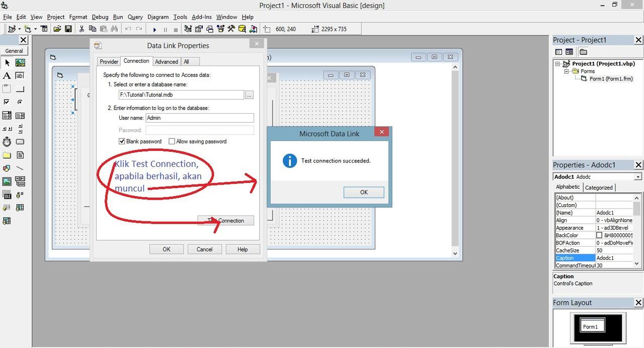Click OK in Data Link Properties dialog
This screenshot has height=348, width=644.
click(x=167, y=249)
